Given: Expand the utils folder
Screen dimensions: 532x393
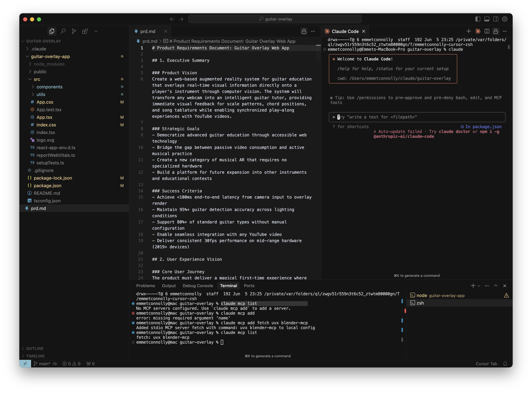Looking at the screenshot, I should (74, 94).
